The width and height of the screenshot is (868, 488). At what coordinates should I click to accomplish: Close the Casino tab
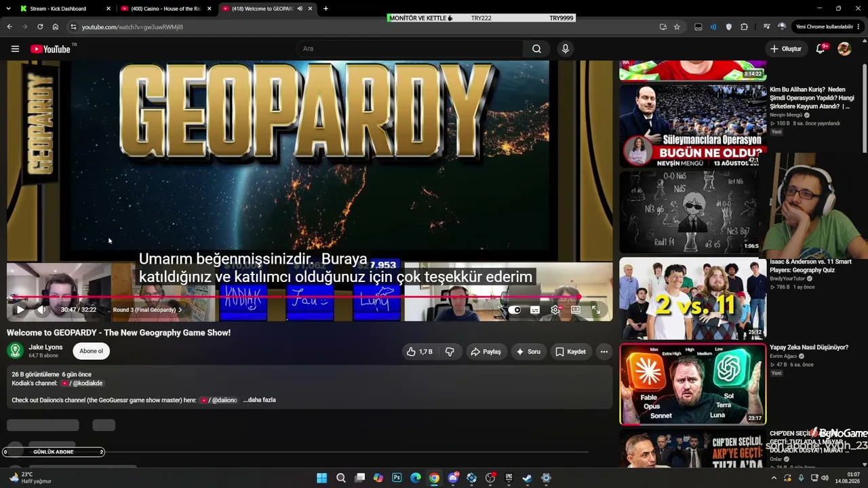point(209,9)
